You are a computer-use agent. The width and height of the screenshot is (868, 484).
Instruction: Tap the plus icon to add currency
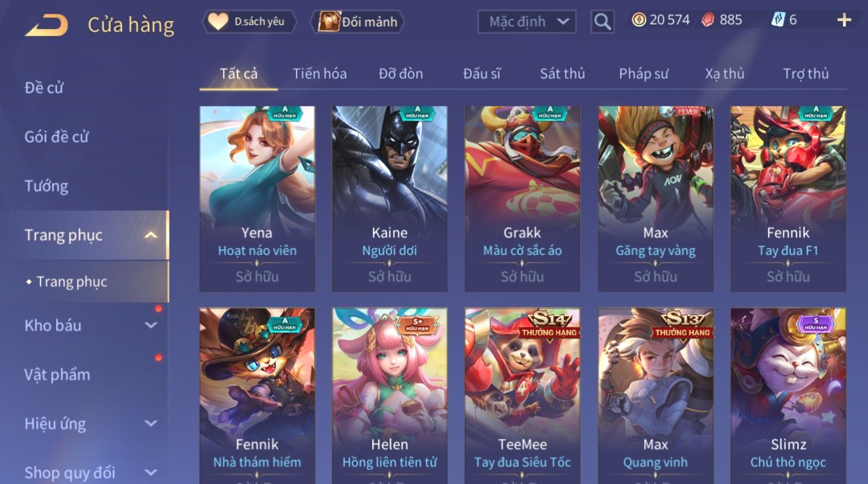pos(844,20)
